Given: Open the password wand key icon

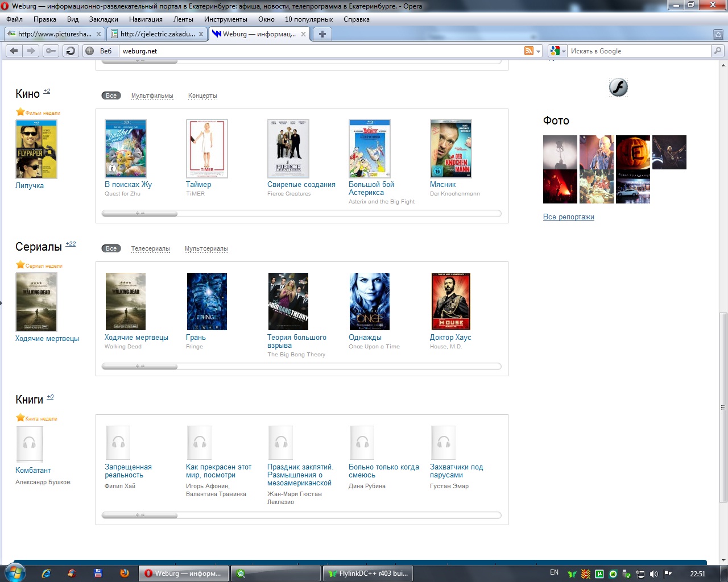Looking at the screenshot, I should pyautogui.click(x=51, y=51).
